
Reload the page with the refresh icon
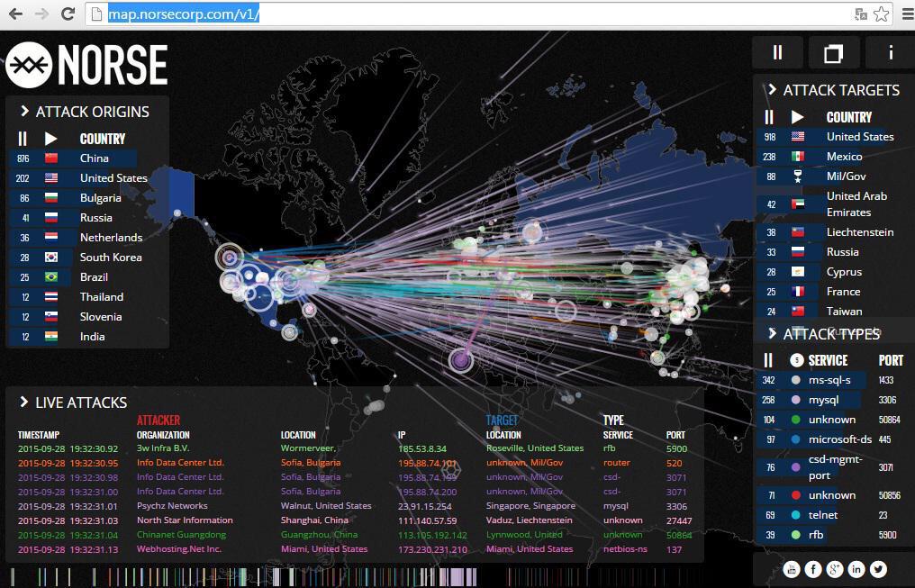[x=68, y=14]
